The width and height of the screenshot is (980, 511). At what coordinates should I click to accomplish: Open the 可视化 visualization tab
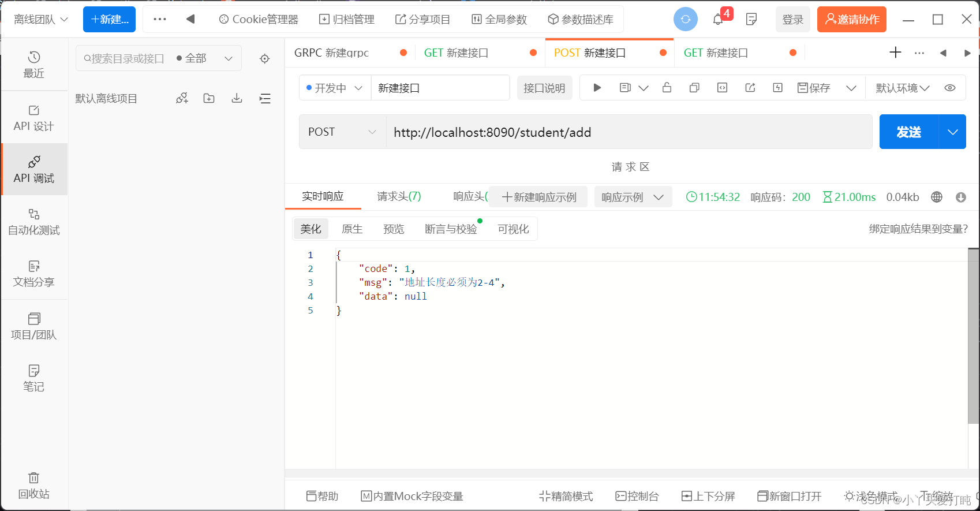[513, 229]
